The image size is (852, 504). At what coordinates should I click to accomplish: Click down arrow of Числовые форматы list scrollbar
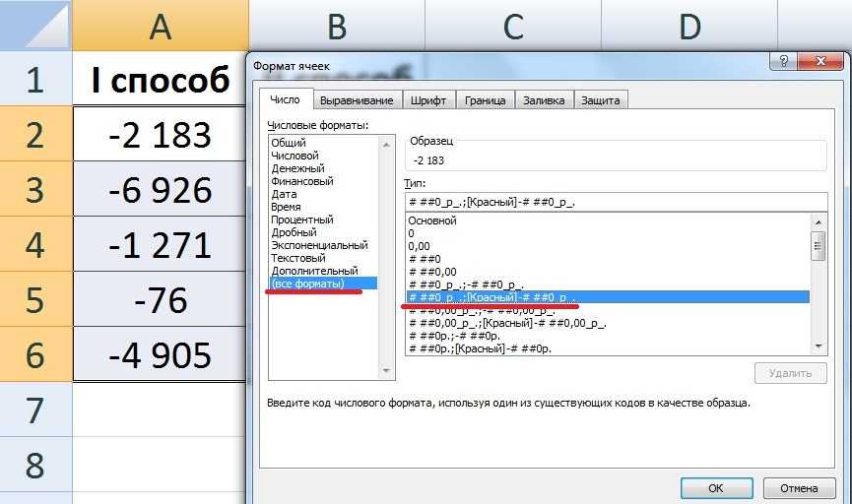(386, 371)
